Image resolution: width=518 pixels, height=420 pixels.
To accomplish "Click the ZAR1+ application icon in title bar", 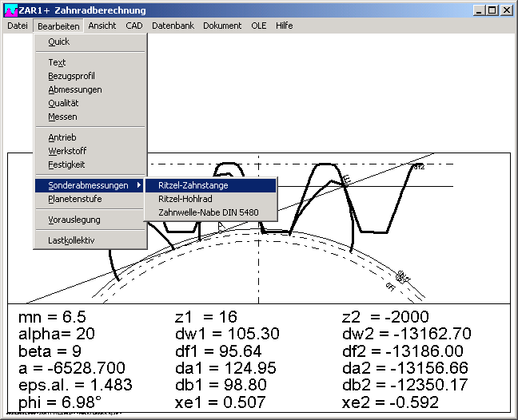I will tap(10, 10).
